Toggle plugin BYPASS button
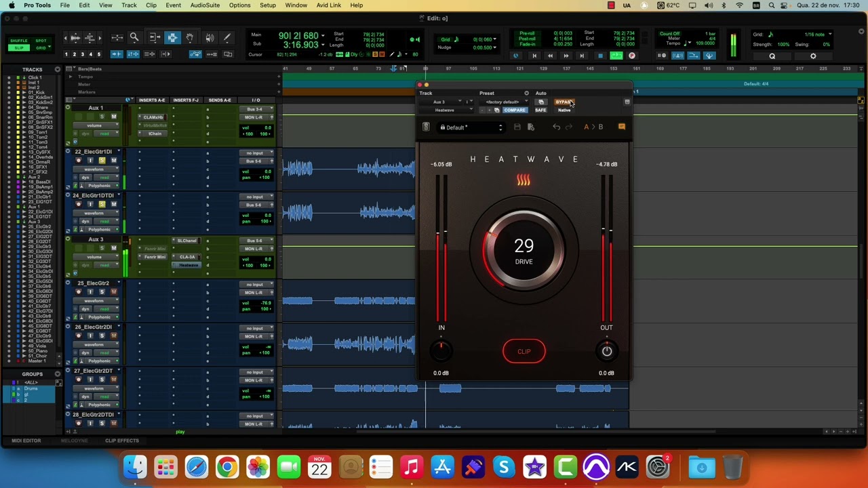868x488 pixels. coord(564,102)
